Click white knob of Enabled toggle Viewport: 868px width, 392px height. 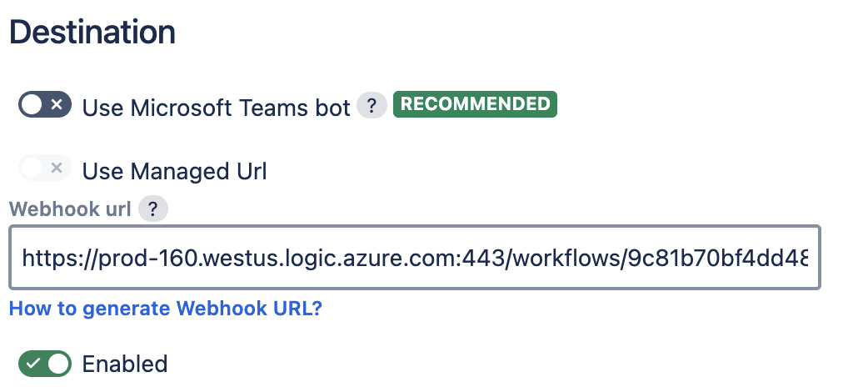pos(57,363)
